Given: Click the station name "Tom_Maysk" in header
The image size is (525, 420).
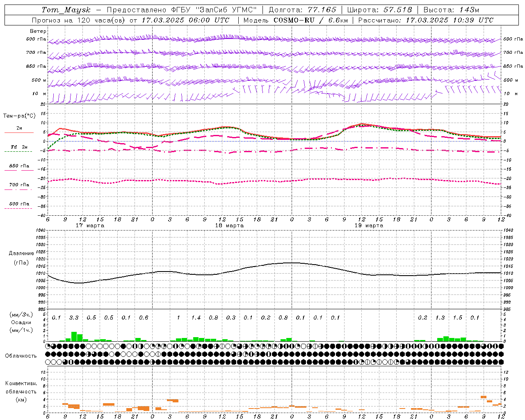Looking at the screenshot, I should point(66,10).
